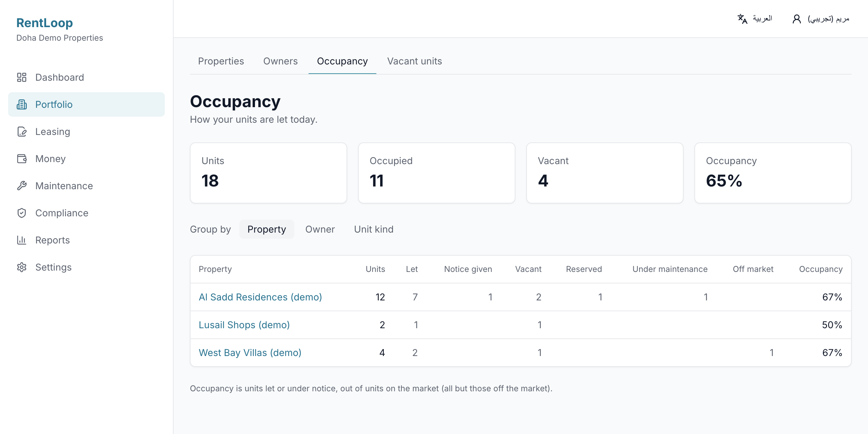Click the language translate icon

743,19
